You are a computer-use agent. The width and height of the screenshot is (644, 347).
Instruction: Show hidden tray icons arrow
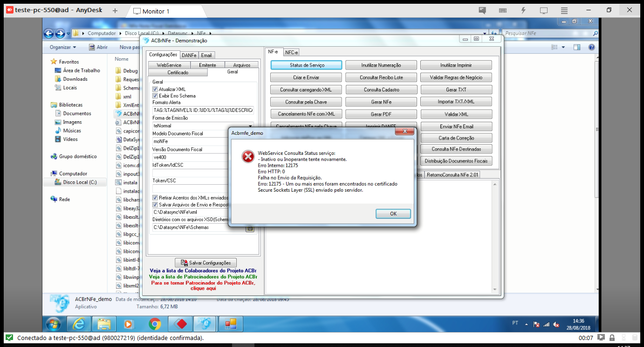pos(527,324)
